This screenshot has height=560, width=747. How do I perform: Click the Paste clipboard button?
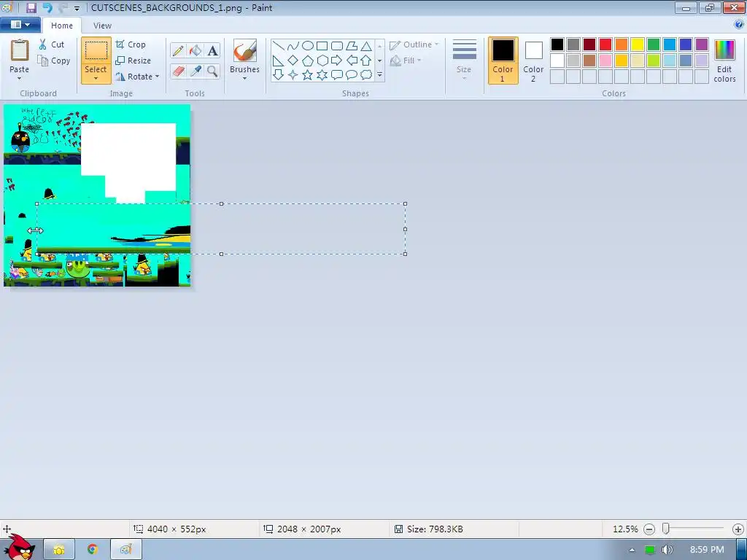click(x=20, y=51)
